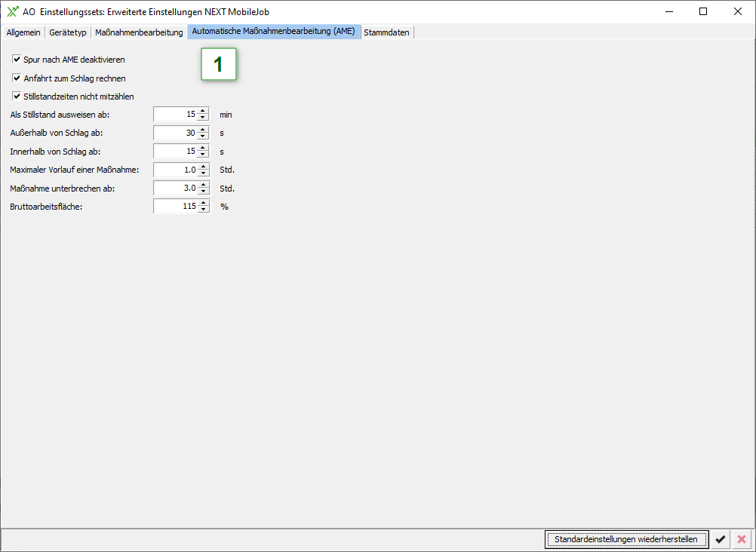Decrease Maximaler Vorlauf einer Maßnahme value

203,173
